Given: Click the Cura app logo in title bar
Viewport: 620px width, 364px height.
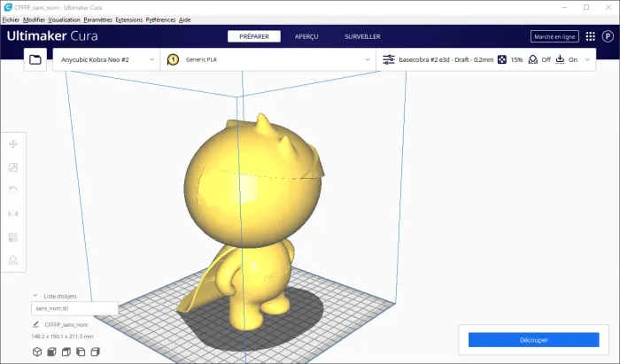Looking at the screenshot, I should click(8, 7).
